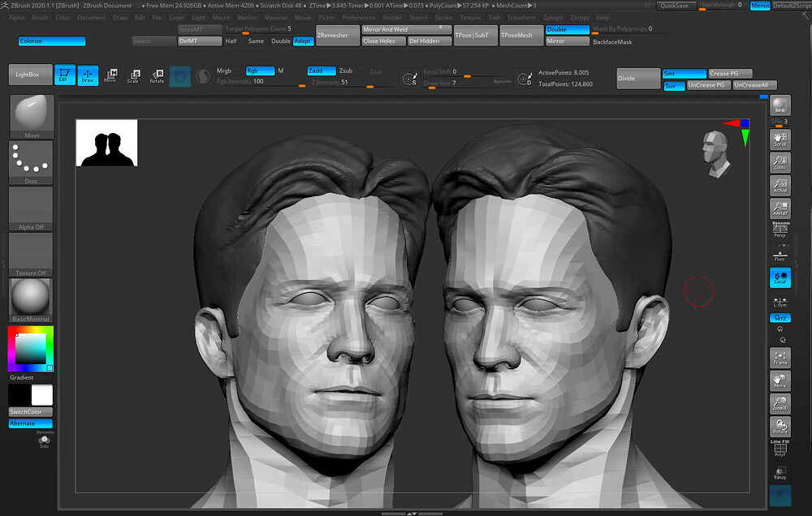Toggle PolyF line fill display
Screen dimensions: 812x516
click(x=780, y=448)
